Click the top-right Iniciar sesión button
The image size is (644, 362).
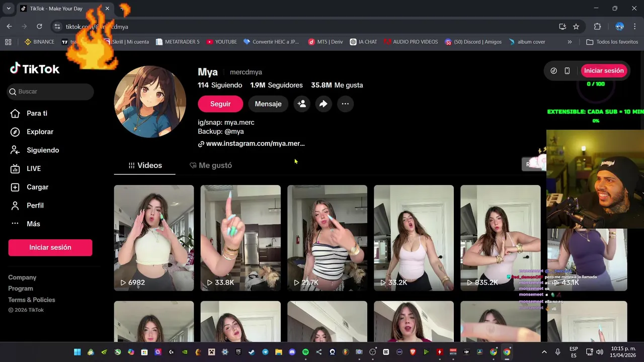pyautogui.click(x=604, y=71)
